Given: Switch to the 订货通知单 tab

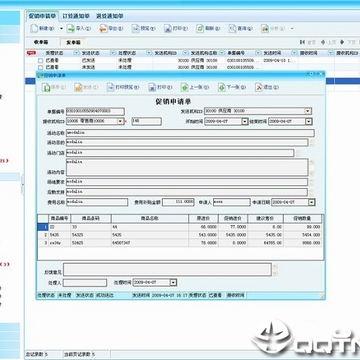Looking at the screenshot, I should [76, 16].
